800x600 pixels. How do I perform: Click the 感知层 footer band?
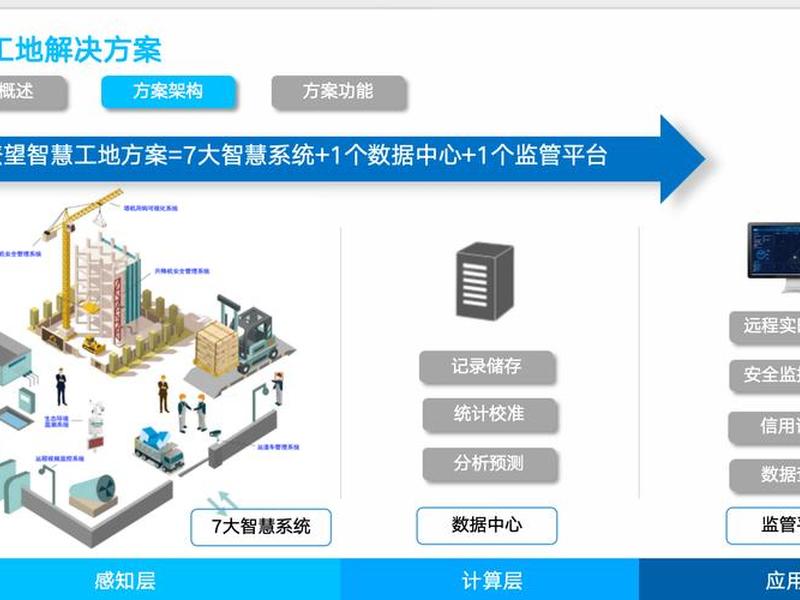(170, 580)
